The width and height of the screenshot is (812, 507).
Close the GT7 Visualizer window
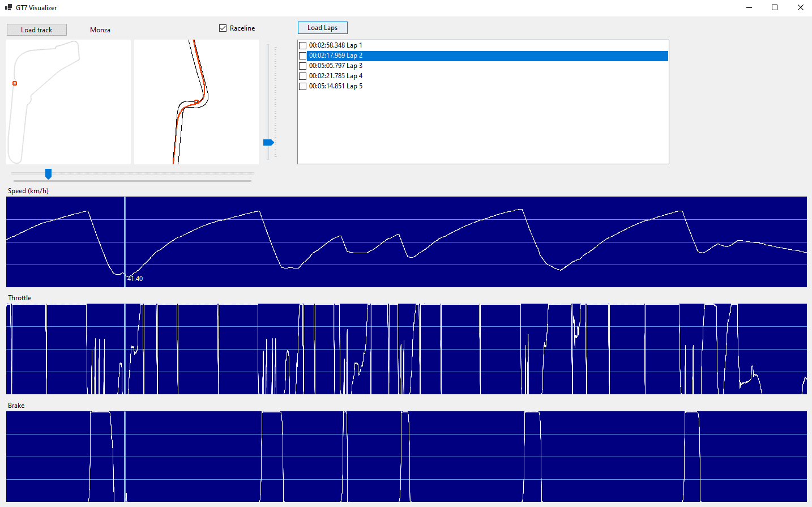tap(800, 8)
